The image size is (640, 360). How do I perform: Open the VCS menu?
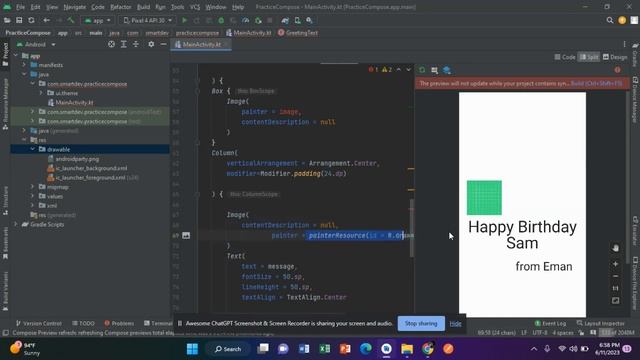[x=195, y=7]
